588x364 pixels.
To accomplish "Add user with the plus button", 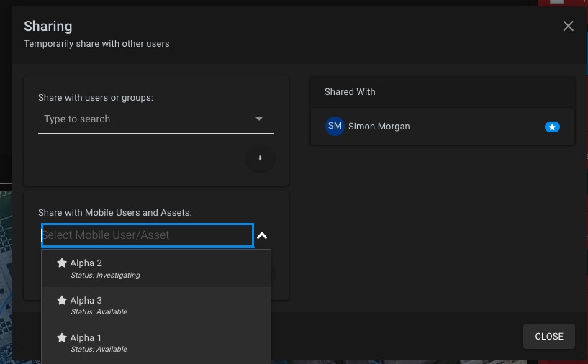I will pyautogui.click(x=260, y=158).
